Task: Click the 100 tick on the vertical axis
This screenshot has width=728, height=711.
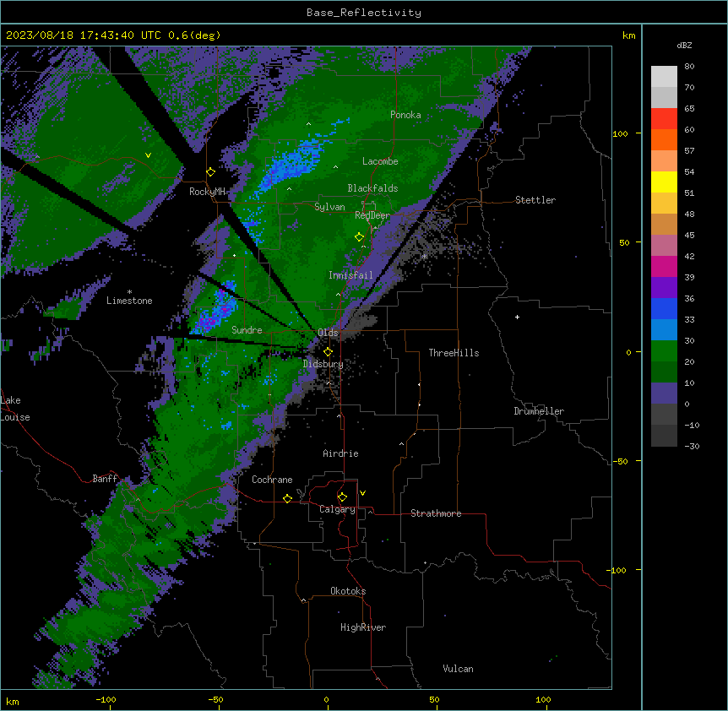Action: [620, 133]
